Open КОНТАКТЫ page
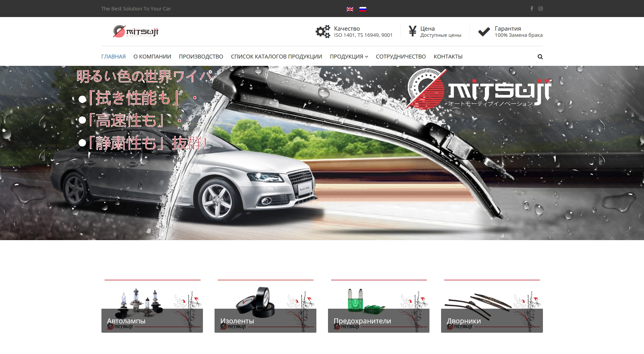 (x=448, y=57)
